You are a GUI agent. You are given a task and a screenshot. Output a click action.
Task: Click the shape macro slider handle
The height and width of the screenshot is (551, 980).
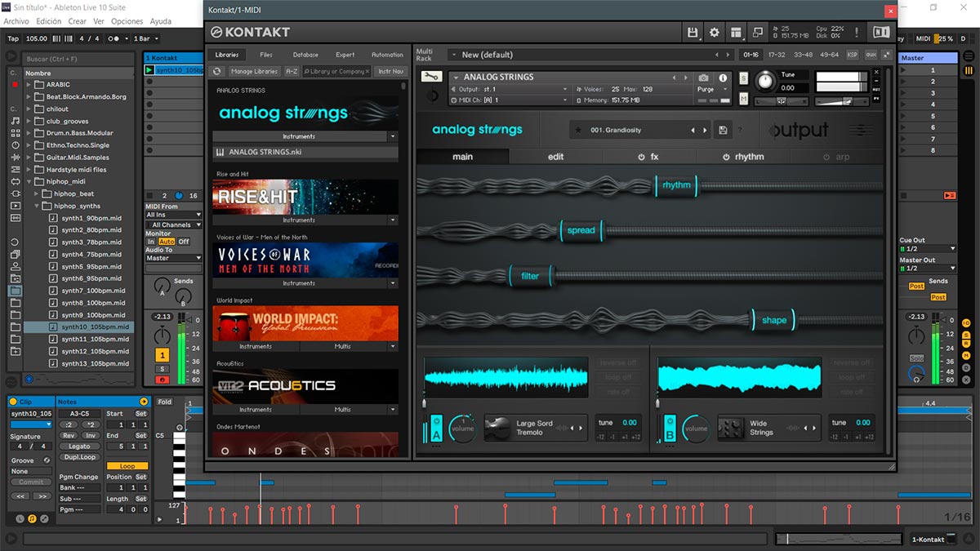[774, 320]
